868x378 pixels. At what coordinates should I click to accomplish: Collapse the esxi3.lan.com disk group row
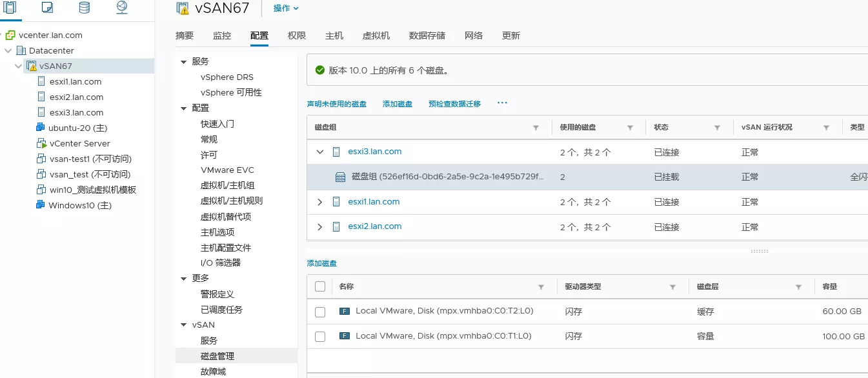pos(320,152)
